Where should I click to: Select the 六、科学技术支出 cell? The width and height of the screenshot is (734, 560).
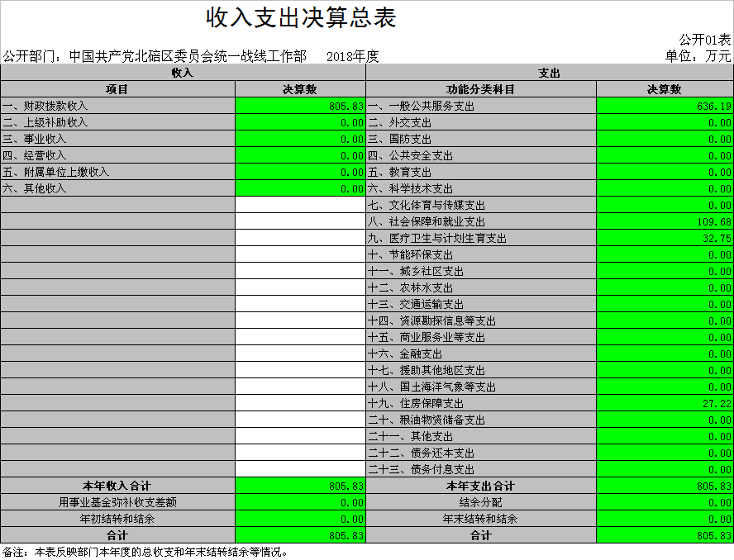click(x=481, y=188)
